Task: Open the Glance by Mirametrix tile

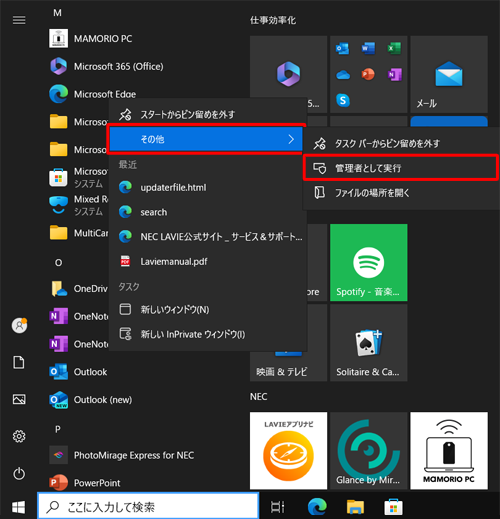Action: point(368,451)
